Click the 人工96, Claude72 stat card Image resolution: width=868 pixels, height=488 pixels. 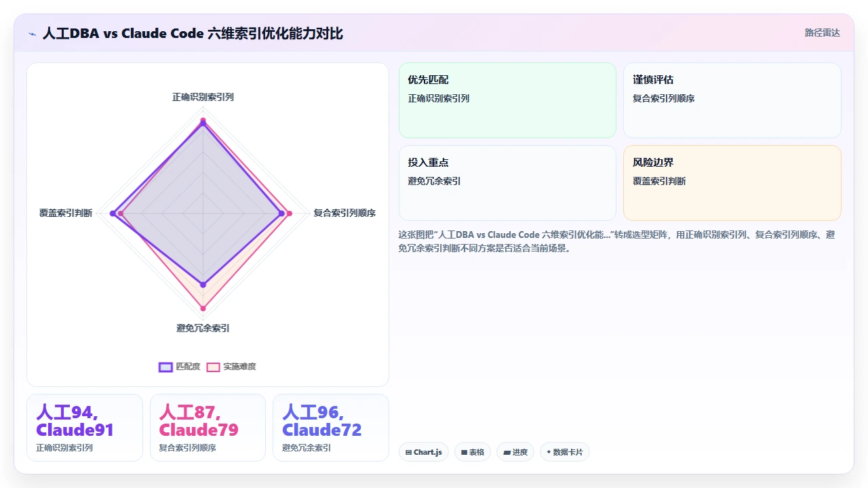coord(331,428)
